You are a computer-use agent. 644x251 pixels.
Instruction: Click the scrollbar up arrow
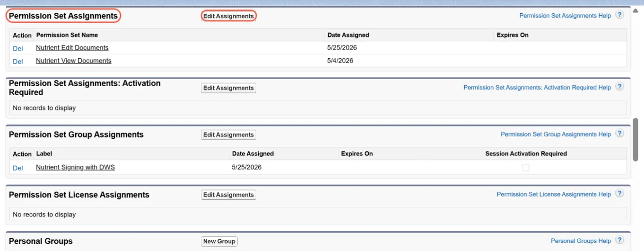pyautogui.click(x=635, y=10)
